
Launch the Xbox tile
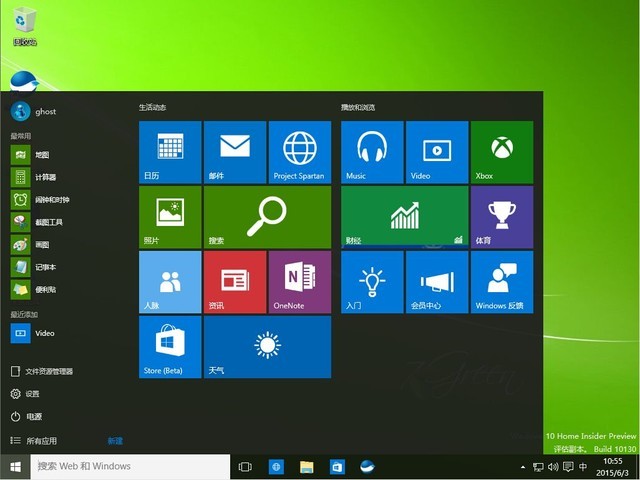point(501,152)
